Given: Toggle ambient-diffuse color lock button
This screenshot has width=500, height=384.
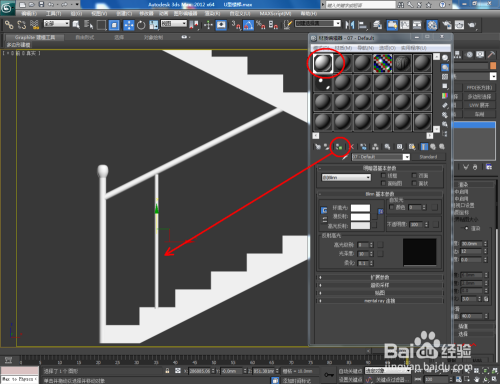Looking at the screenshot, I should click(x=324, y=210).
